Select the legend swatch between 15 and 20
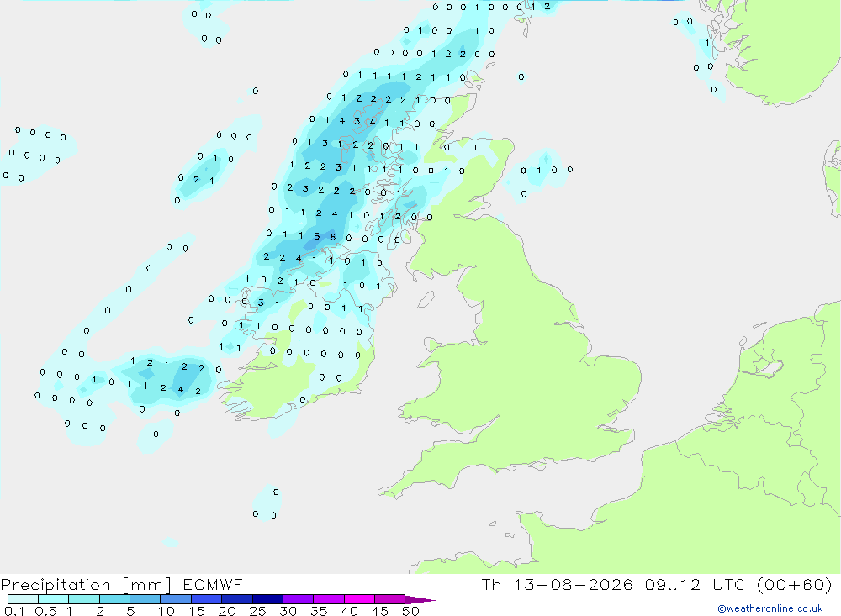 tap(207, 599)
